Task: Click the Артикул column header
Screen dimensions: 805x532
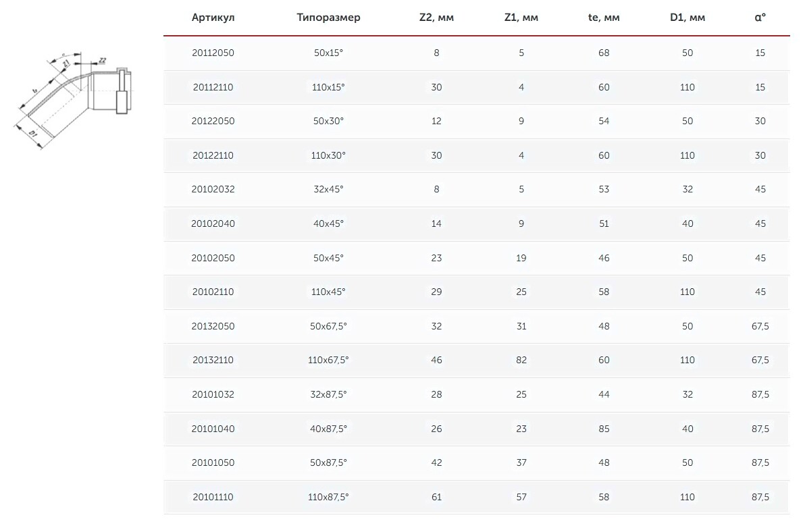Action: (x=213, y=18)
